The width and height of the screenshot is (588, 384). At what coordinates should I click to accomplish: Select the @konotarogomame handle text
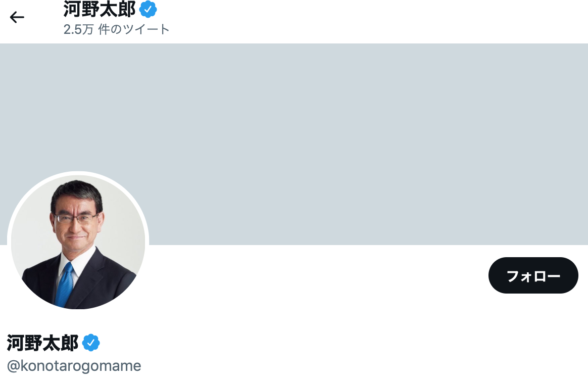pos(74,366)
